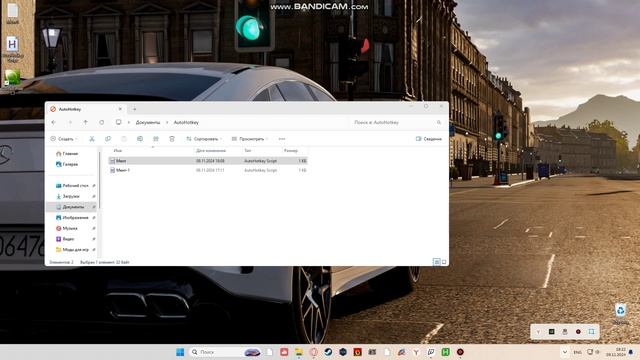Image resolution: width=640 pixels, height=360 pixels.
Task: Select the first AutoHotkey script file
Action: (x=208, y=161)
